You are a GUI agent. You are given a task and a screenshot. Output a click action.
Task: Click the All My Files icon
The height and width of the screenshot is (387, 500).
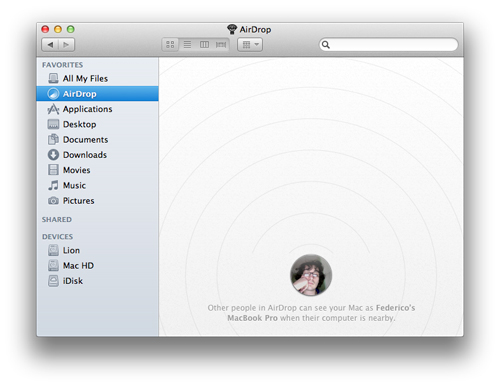click(53, 78)
